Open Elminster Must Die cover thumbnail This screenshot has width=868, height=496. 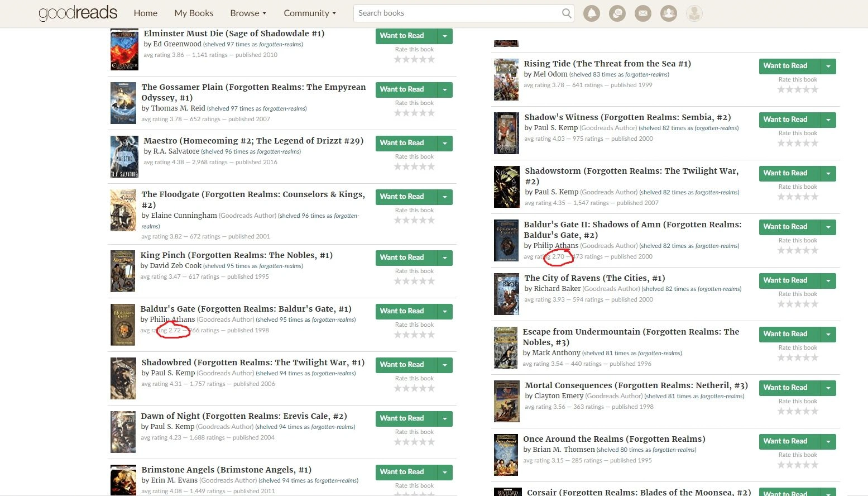124,49
